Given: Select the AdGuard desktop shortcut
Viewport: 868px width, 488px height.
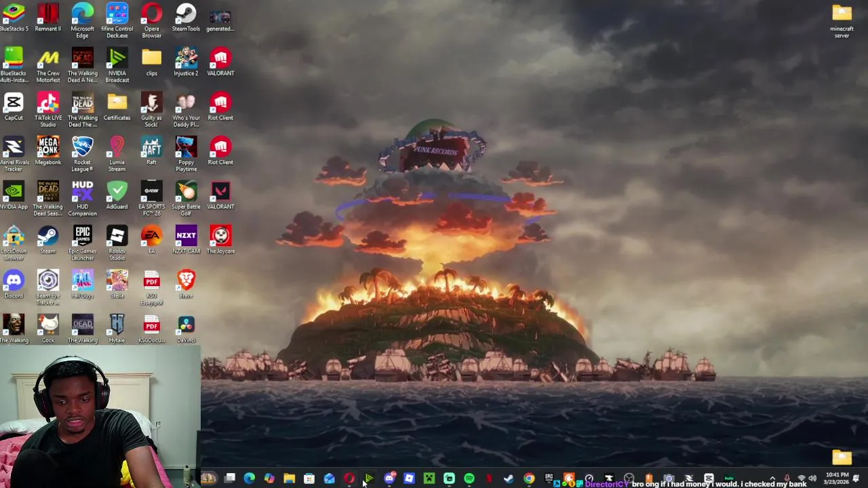Looking at the screenshot, I should coord(117,196).
